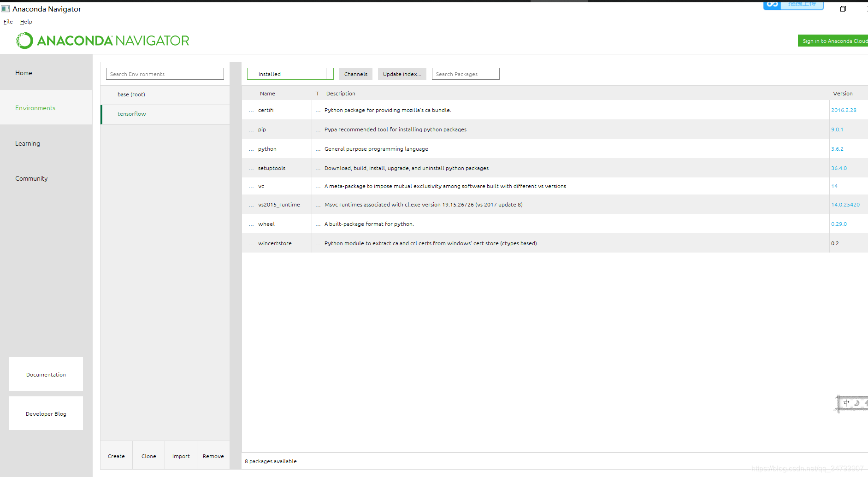Click the certifi package name
The height and width of the screenshot is (477, 868).
tap(266, 110)
